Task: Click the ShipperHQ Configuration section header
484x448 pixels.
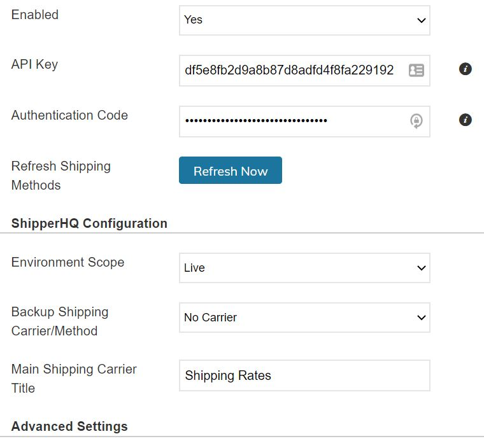Action: (x=89, y=223)
